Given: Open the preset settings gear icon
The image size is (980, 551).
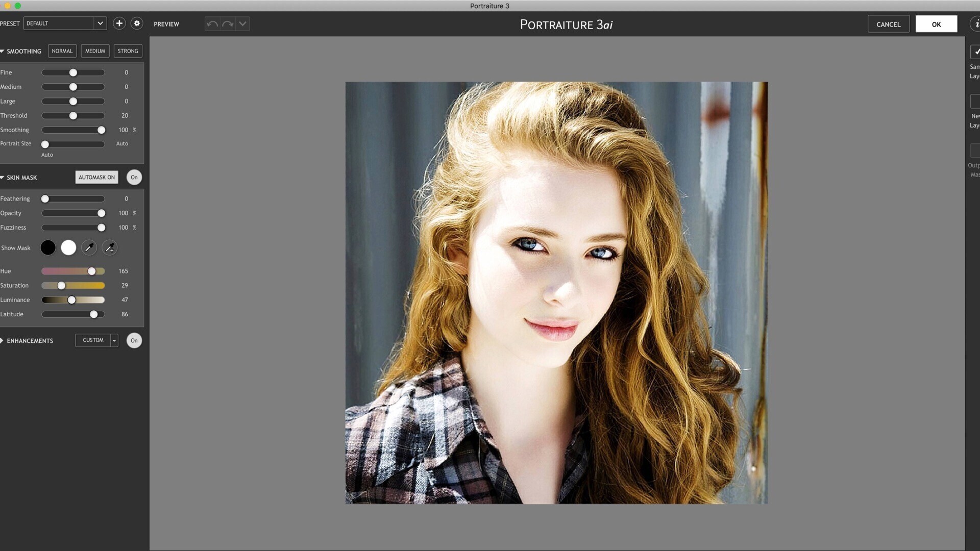Looking at the screenshot, I should 137,23.
